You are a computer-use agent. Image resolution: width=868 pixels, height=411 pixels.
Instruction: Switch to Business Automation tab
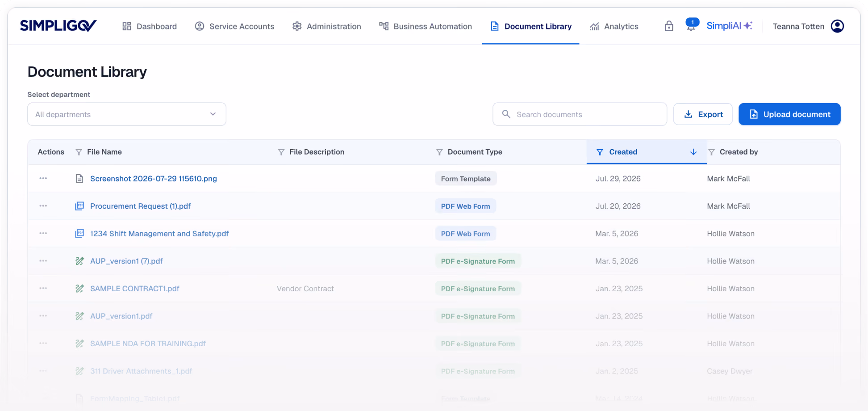(x=425, y=26)
